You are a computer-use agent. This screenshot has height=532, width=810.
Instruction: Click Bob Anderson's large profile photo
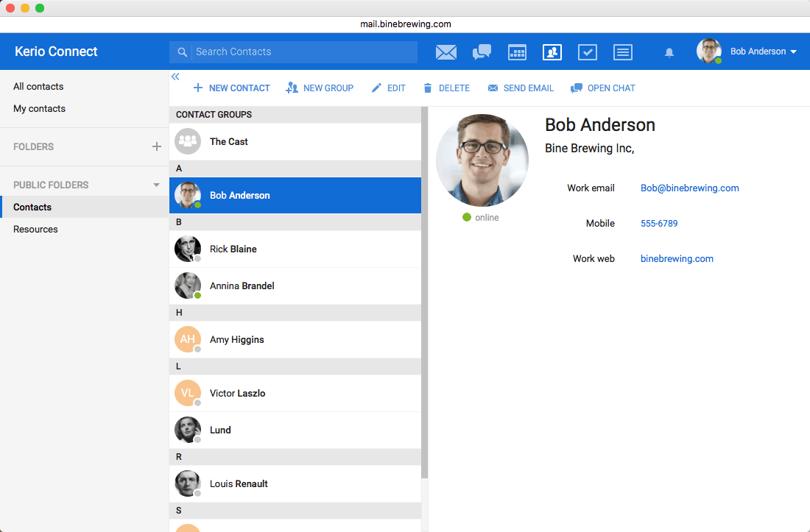pos(482,160)
